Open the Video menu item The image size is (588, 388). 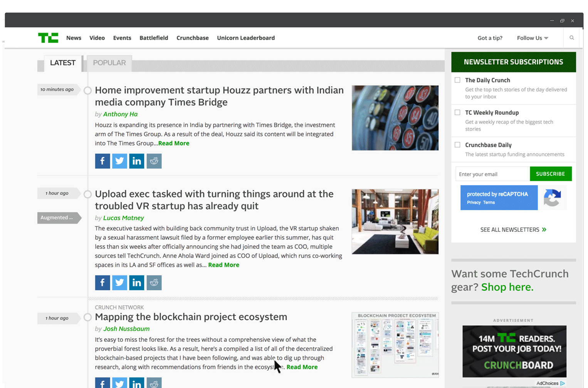click(x=97, y=38)
